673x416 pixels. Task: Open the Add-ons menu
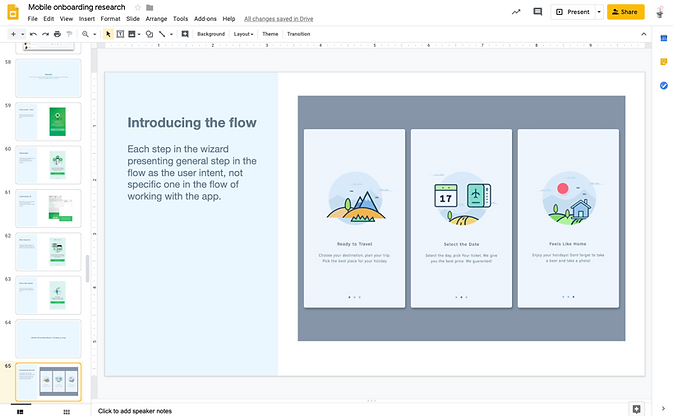tap(205, 19)
